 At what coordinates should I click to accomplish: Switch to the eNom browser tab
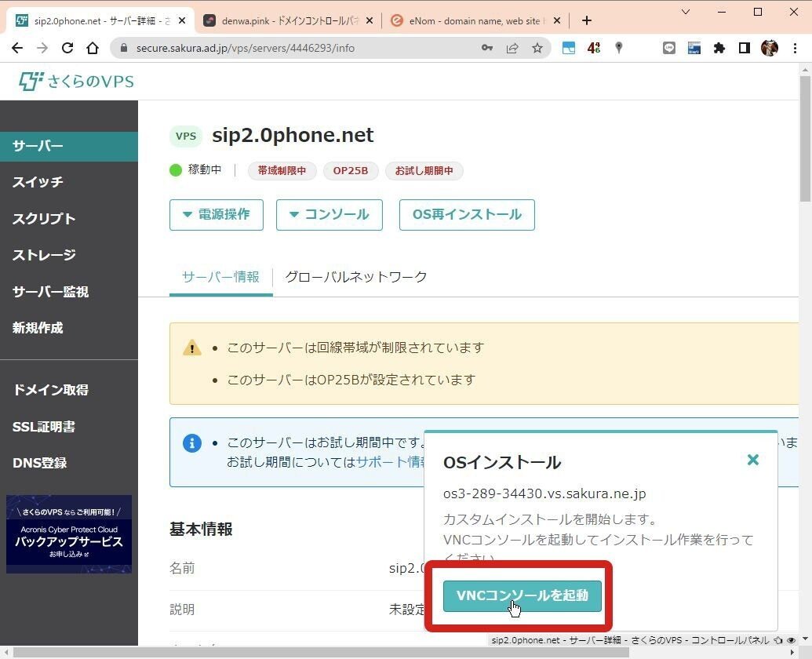[x=475, y=20]
